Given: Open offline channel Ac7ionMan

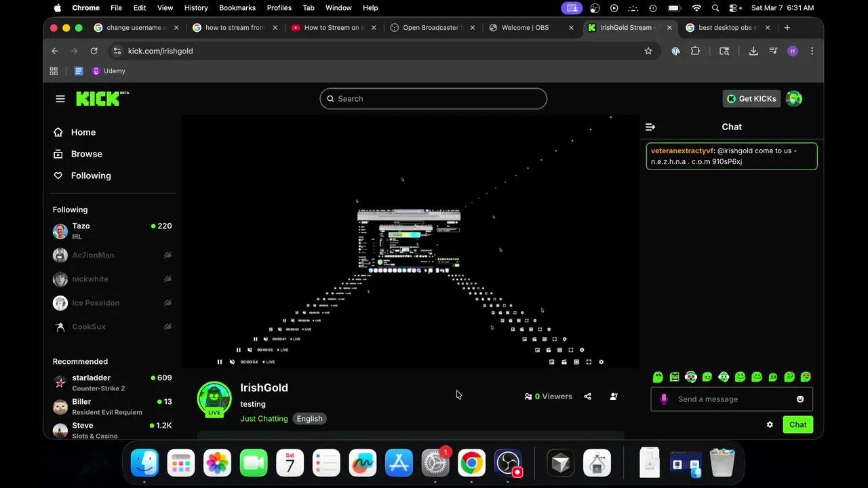Looking at the screenshot, I should tap(113, 256).
